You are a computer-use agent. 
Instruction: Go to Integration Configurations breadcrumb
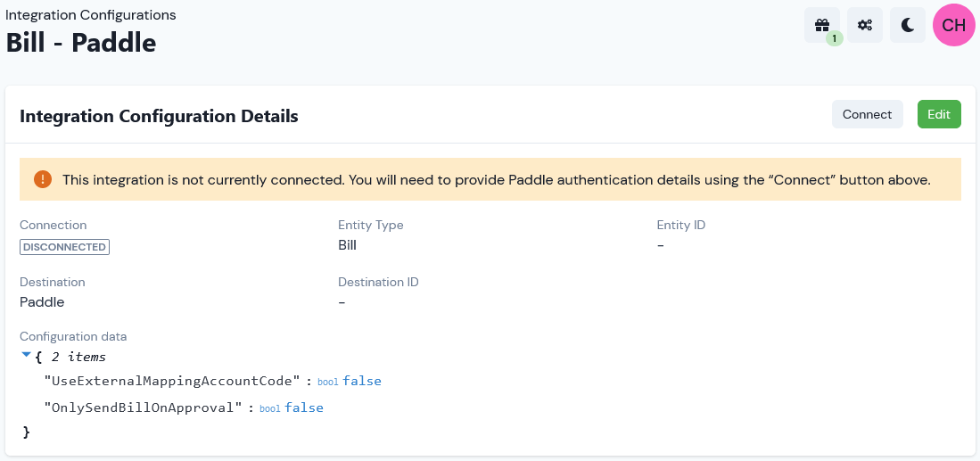[x=91, y=14]
